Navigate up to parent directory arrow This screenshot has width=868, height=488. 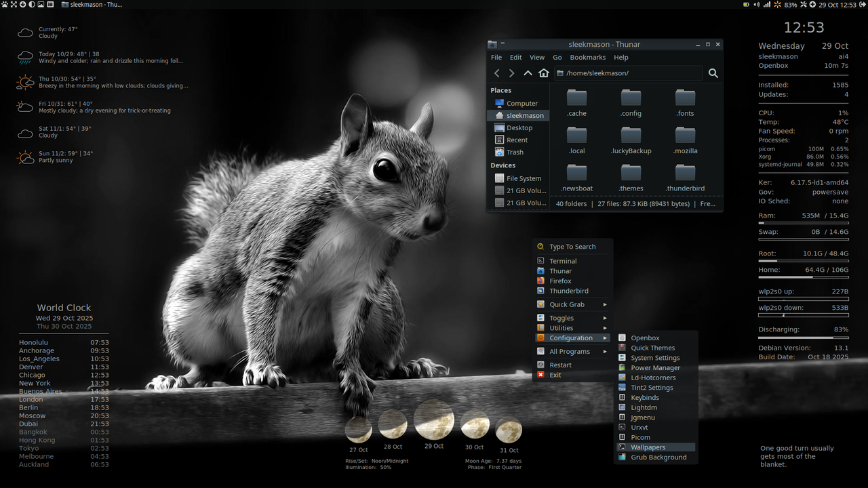528,73
